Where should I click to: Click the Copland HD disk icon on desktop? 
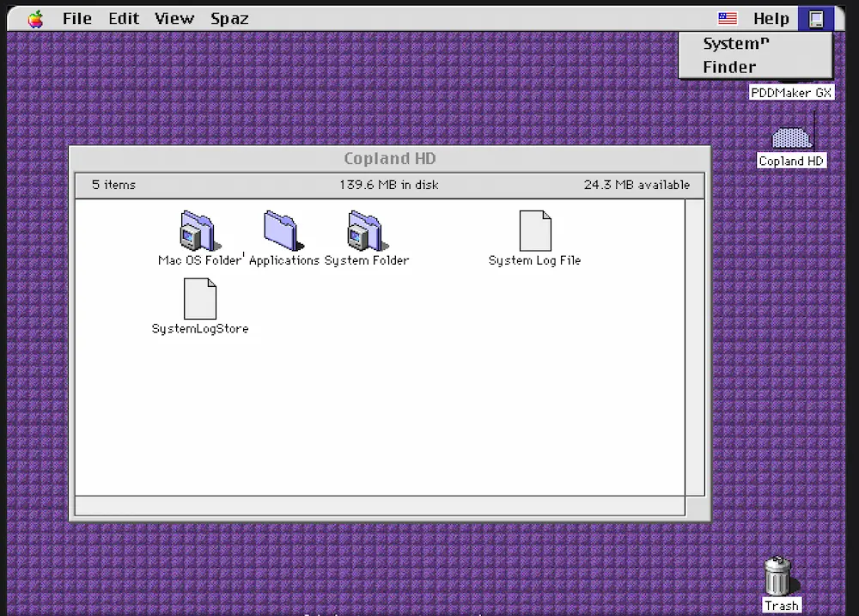(x=792, y=137)
